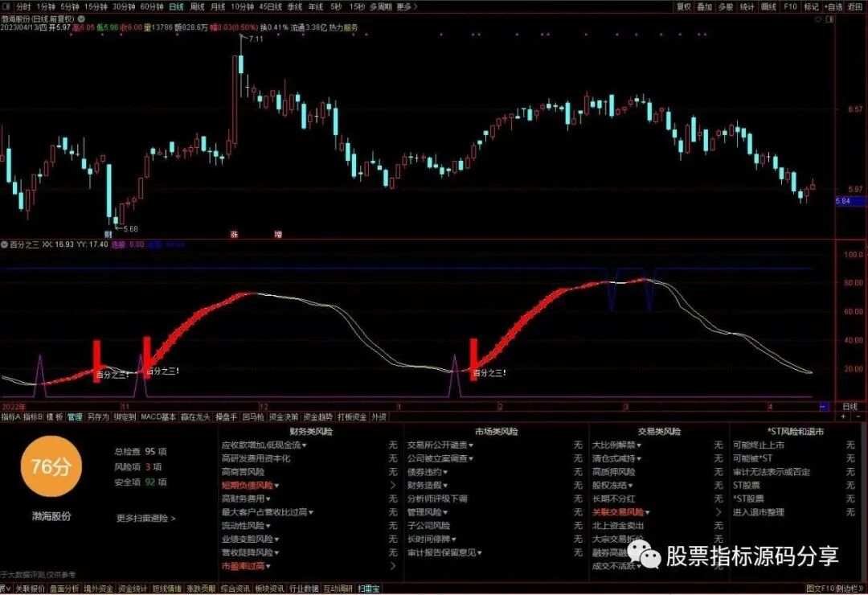Select the 日线 daily period
Screen dimensions: 868x595
[x=176, y=6]
